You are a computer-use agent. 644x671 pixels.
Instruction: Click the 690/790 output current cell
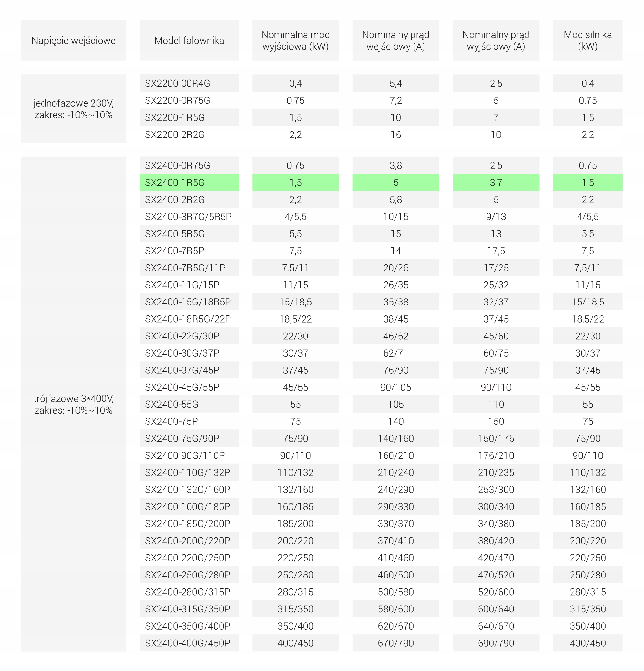pos(496,643)
